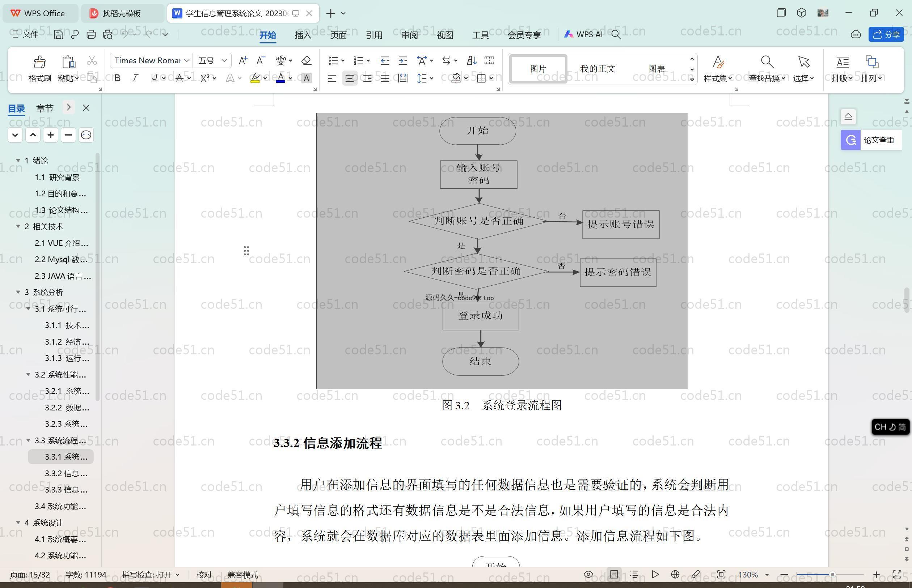
Task: Toggle eye protection mode icon
Action: 588,574
